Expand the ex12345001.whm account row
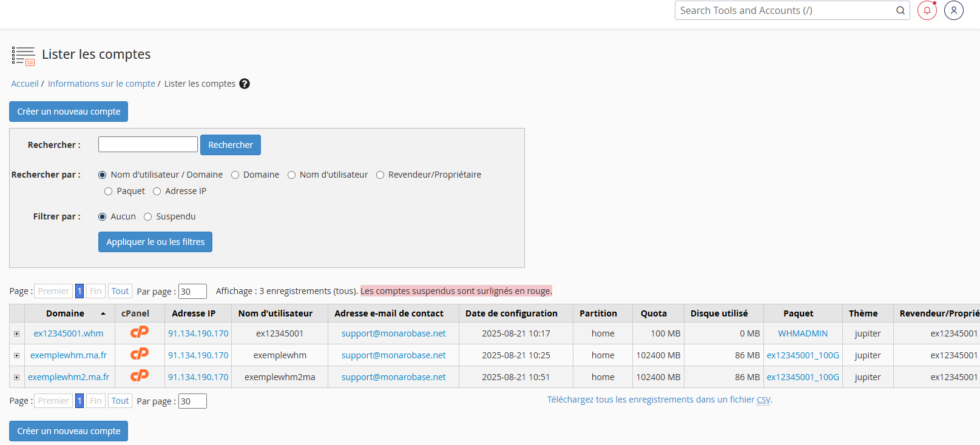 (x=17, y=334)
